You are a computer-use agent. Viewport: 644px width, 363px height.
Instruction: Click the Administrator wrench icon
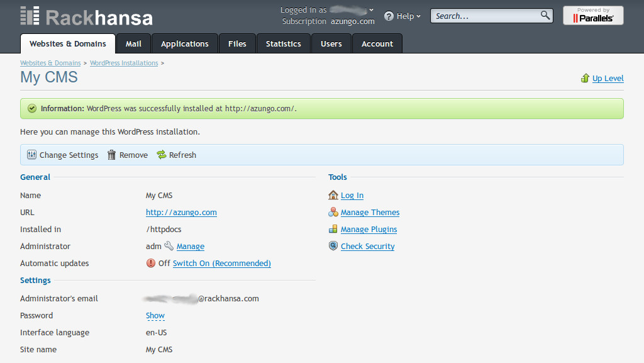click(169, 246)
